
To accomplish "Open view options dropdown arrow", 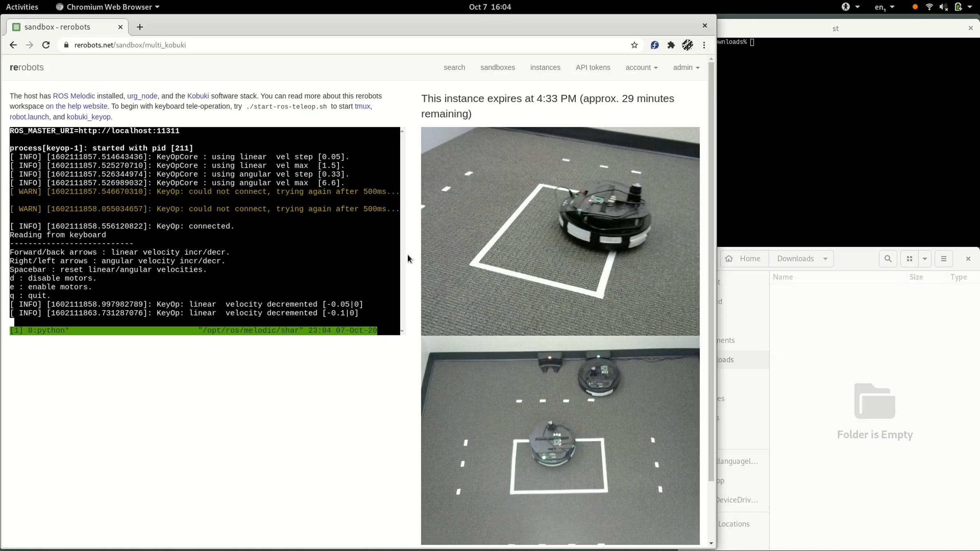I will click(x=925, y=258).
